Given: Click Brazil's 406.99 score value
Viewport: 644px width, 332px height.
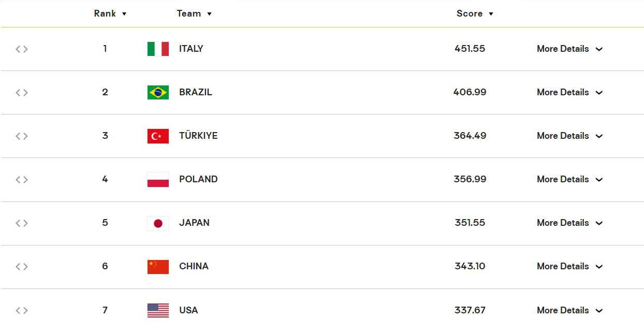Looking at the screenshot, I should tap(470, 92).
